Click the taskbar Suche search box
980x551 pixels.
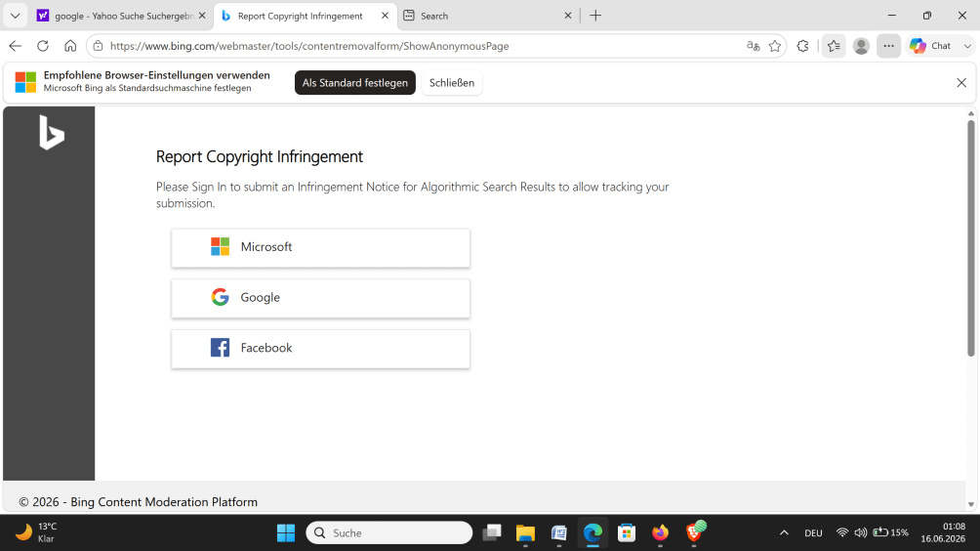tap(388, 532)
